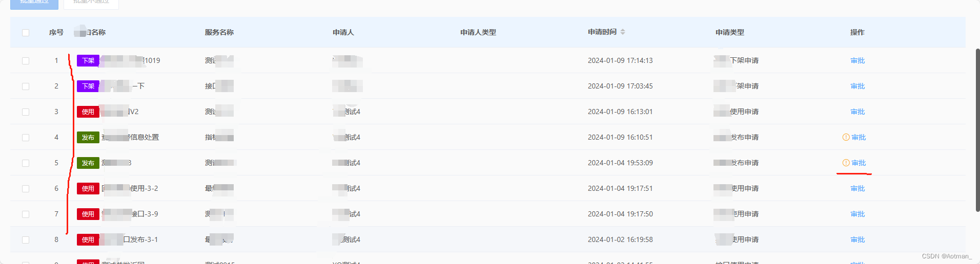The height and width of the screenshot is (264, 980).
Task: Click the vertical scrollbar at the right
Action: (977, 130)
